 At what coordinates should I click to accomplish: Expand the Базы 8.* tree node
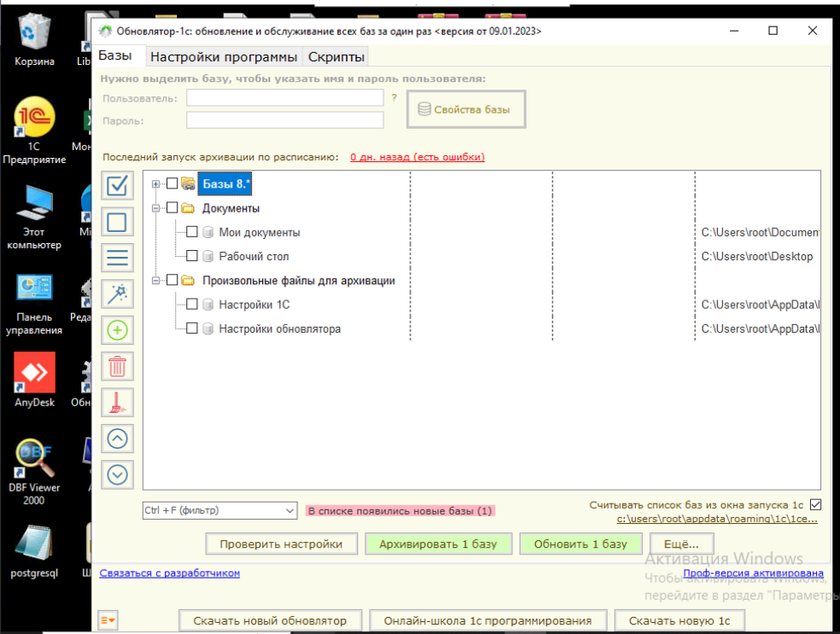(x=156, y=183)
